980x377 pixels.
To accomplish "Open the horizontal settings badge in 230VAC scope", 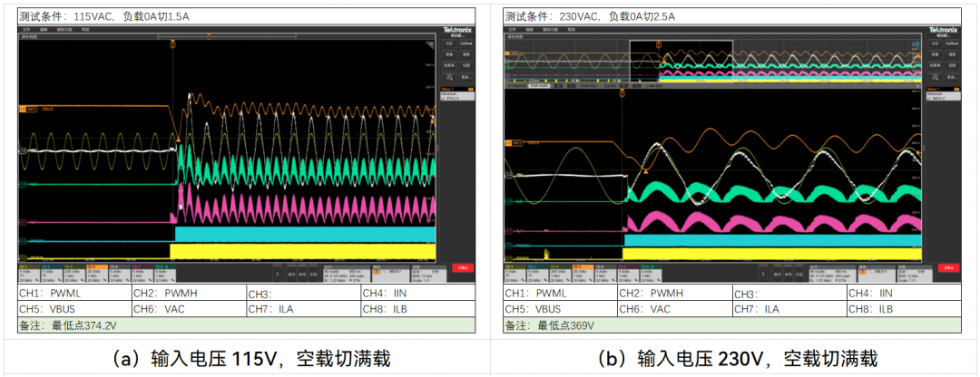I will [832, 272].
